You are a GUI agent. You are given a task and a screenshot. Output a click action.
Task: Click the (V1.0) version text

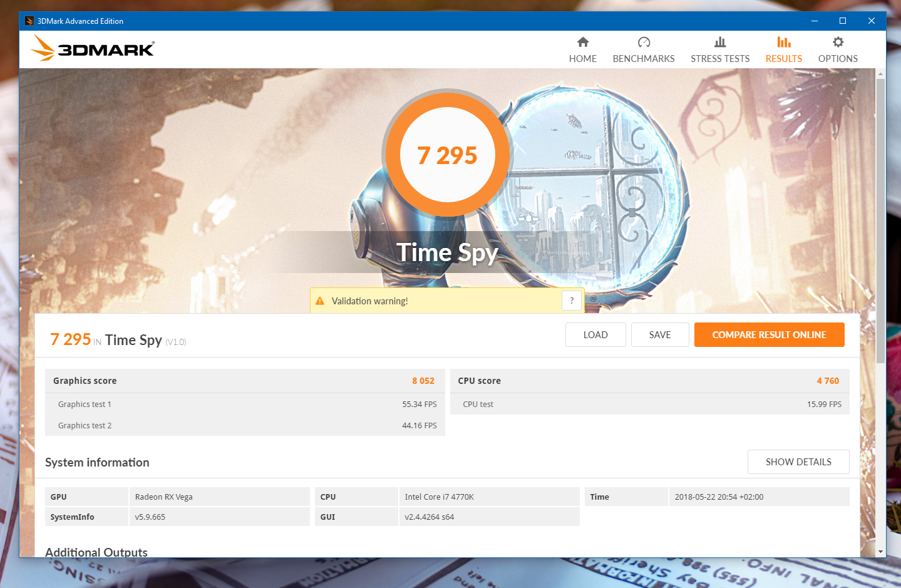point(176,342)
